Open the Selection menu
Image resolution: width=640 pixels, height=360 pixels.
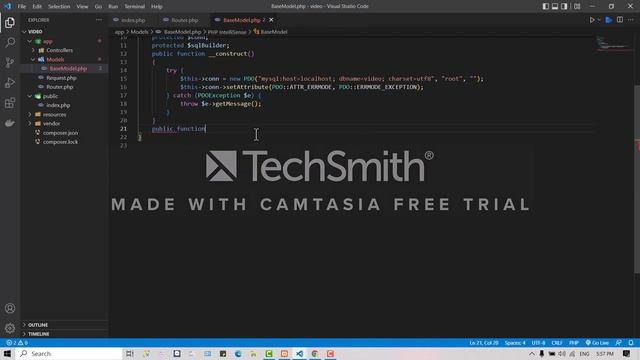pos(59,7)
